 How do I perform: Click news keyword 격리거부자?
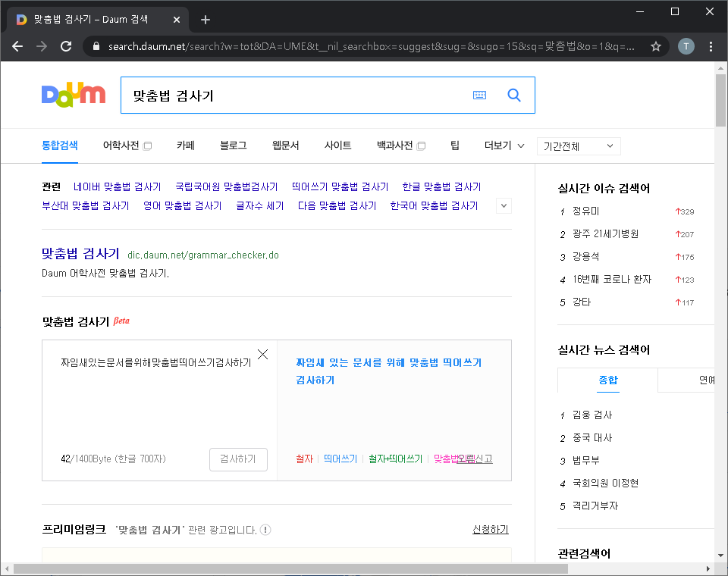(595, 506)
